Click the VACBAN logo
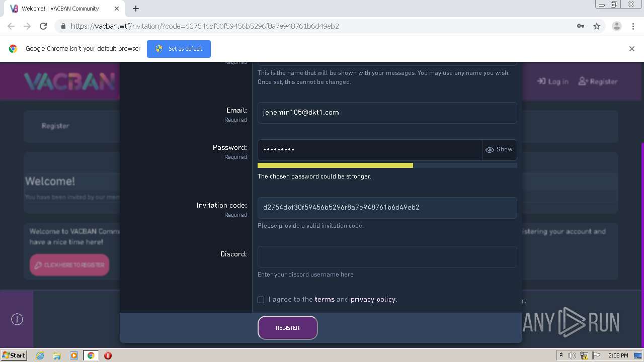 pyautogui.click(x=69, y=81)
